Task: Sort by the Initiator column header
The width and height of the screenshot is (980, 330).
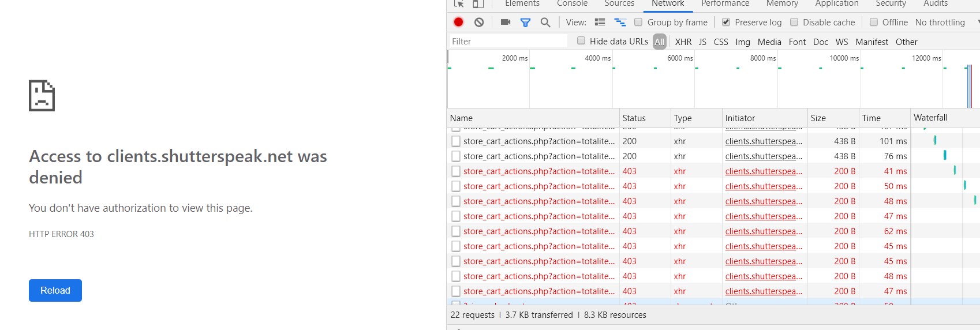Action: pyautogui.click(x=765, y=118)
